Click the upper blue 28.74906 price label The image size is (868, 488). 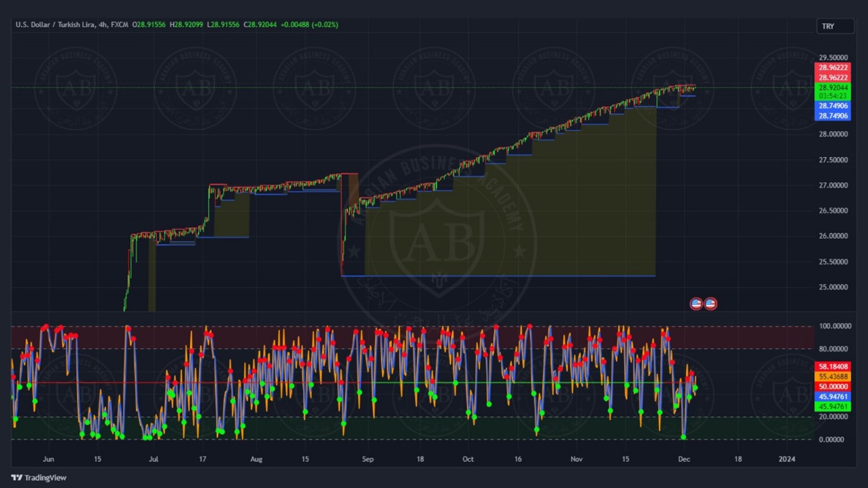click(833, 106)
